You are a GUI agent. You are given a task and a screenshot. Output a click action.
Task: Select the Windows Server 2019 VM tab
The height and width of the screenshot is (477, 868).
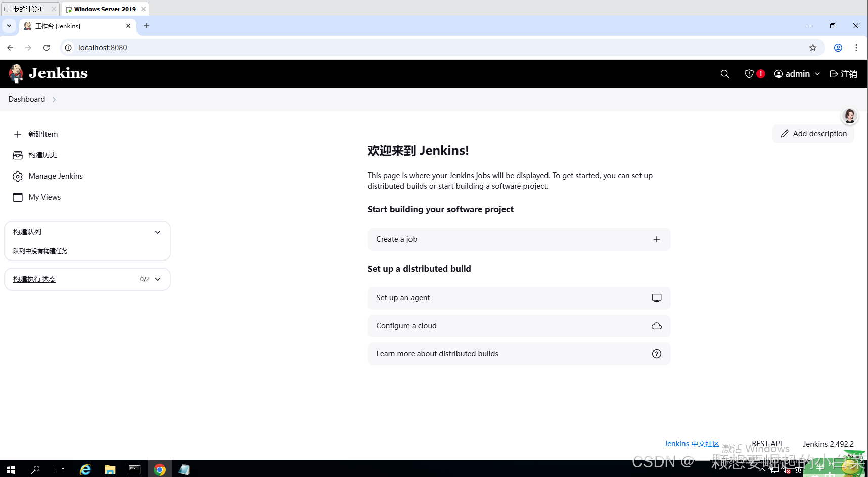click(104, 9)
